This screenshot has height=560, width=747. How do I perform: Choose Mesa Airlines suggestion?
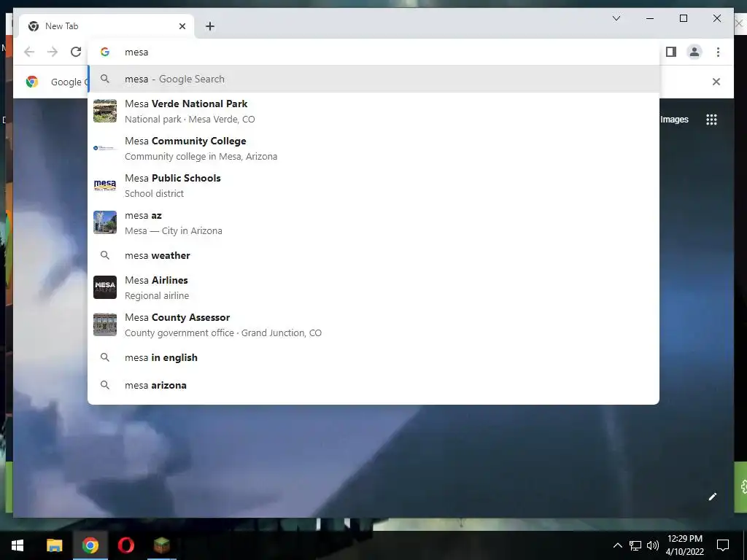pos(373,287)
